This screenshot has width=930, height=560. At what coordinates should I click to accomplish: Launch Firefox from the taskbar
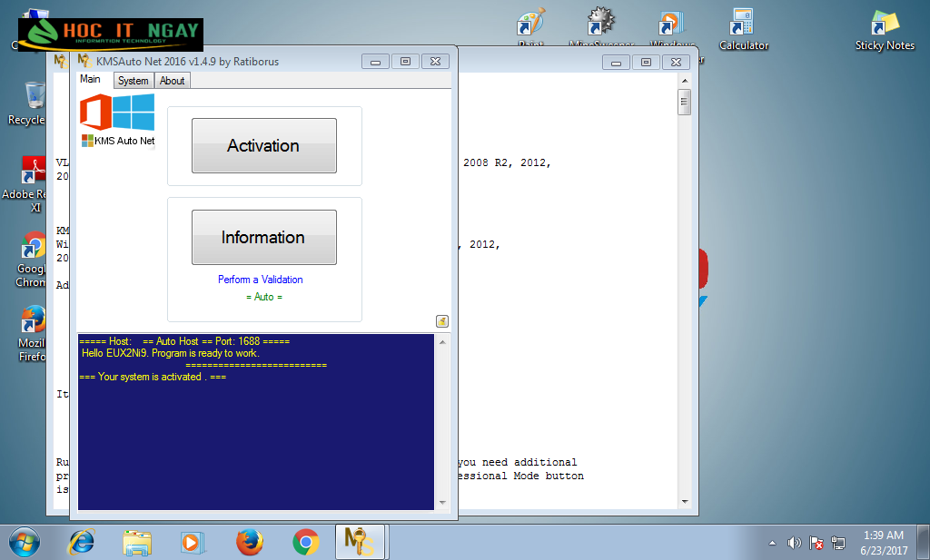[x=249, y=542]
